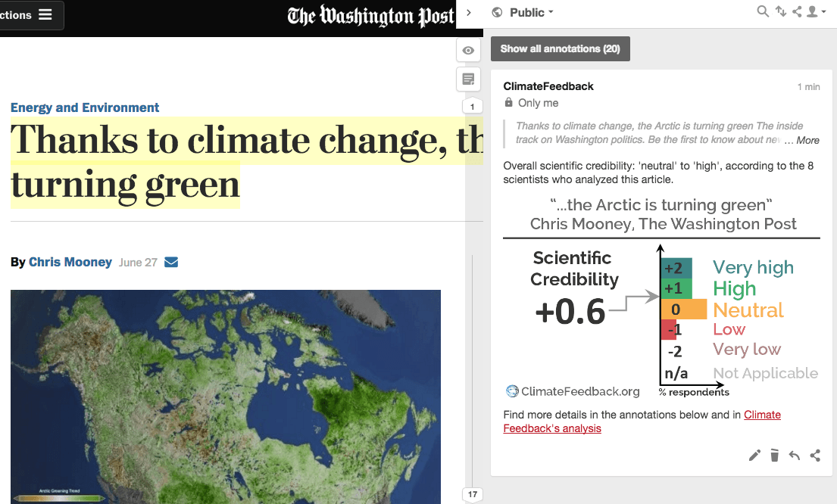This screenshot has width=837, height=504.
Task: Open the Sections menu hamburger
Action: coord(45,14)
